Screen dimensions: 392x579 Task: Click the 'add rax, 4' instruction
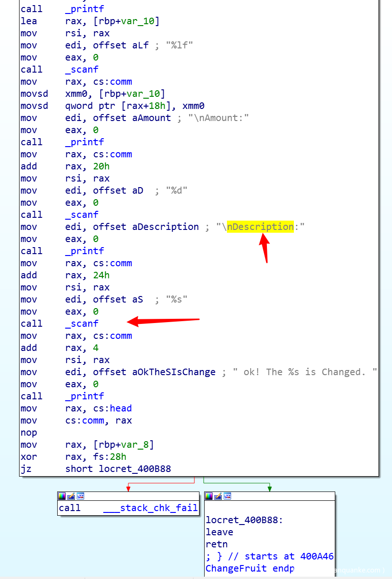point(60,348)
